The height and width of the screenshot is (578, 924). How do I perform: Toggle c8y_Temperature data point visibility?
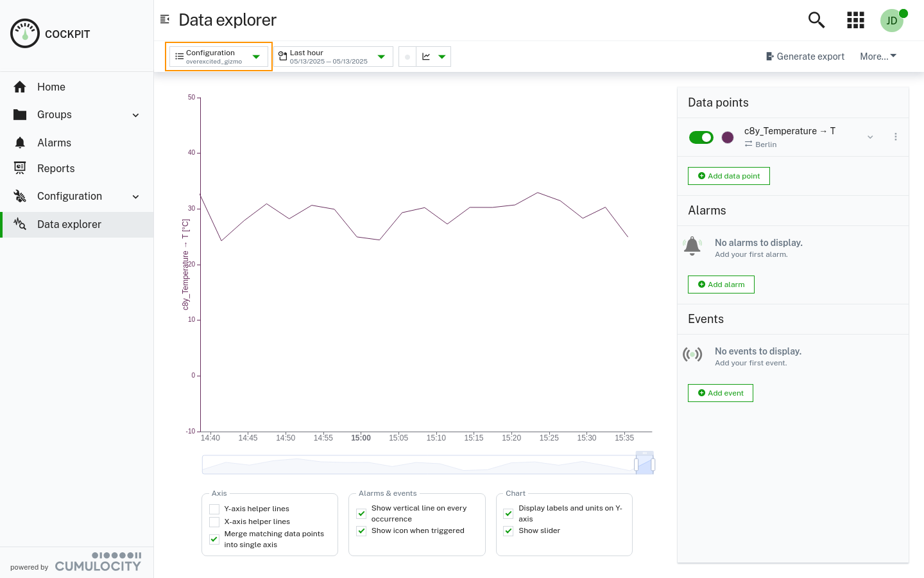[701, 137]
